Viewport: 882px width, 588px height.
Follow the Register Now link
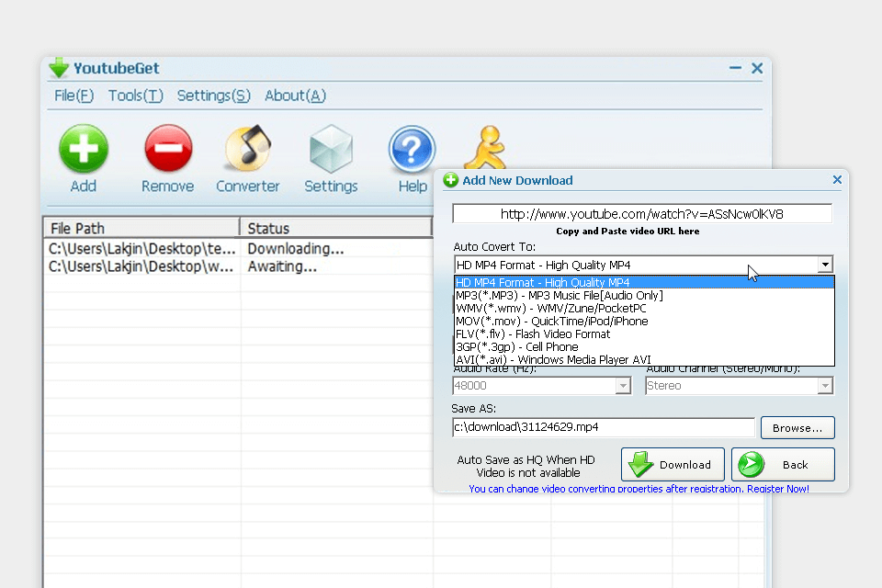777,489
